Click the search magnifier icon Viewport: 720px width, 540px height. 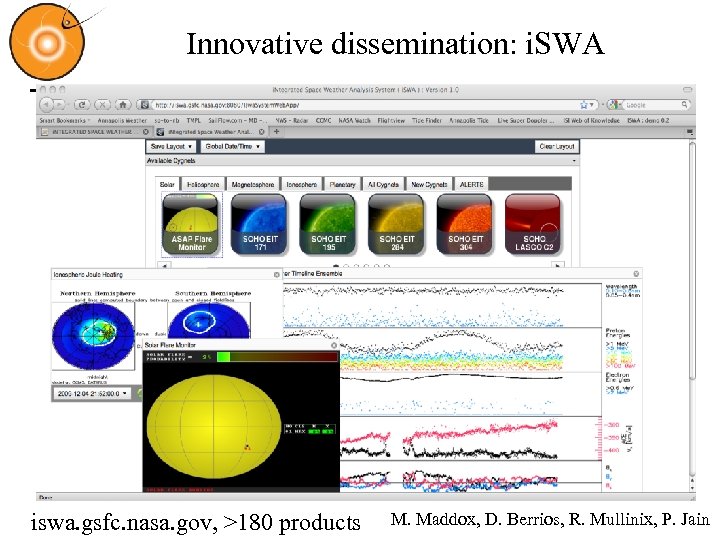click(684, 105)
